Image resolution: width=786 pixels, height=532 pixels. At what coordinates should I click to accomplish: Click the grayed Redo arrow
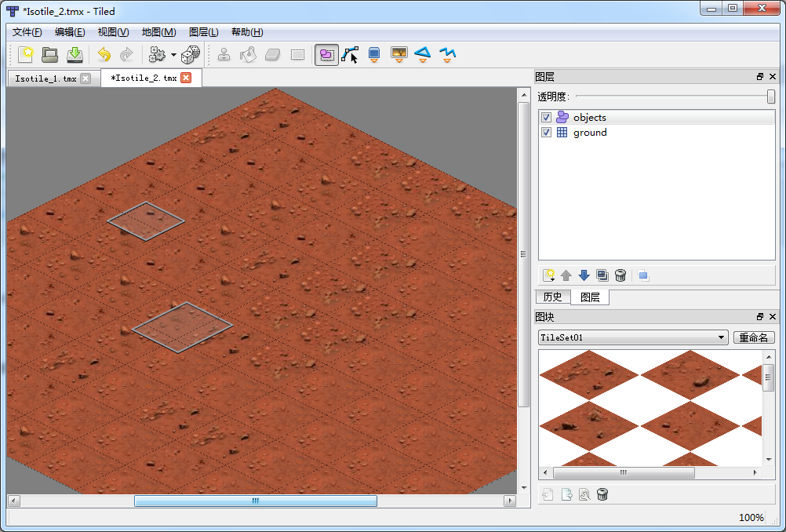point(126,54)
